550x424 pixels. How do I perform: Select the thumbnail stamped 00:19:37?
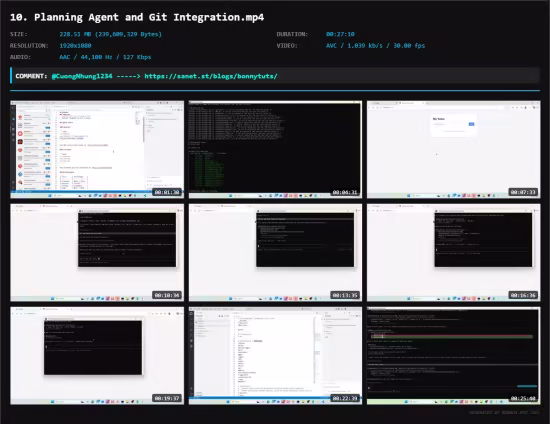[x=97, y=356]
